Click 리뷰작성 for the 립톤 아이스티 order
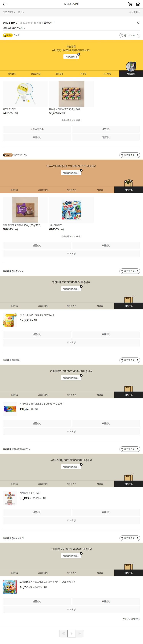 pos(71,342)
